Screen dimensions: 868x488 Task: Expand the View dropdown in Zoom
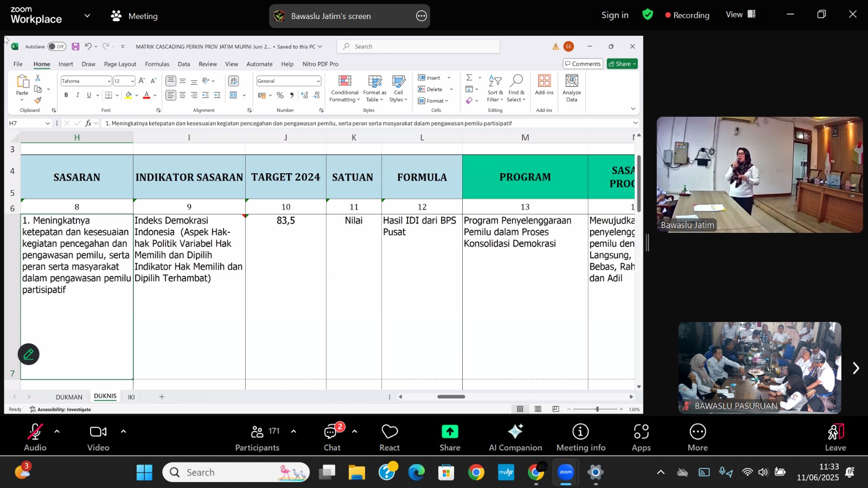click(740, 15)
